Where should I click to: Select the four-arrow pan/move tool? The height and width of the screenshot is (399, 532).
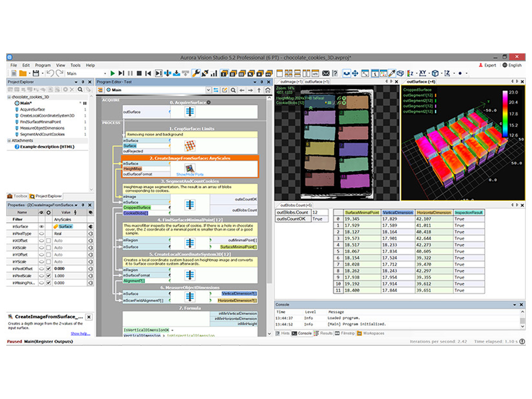point(355,73)
